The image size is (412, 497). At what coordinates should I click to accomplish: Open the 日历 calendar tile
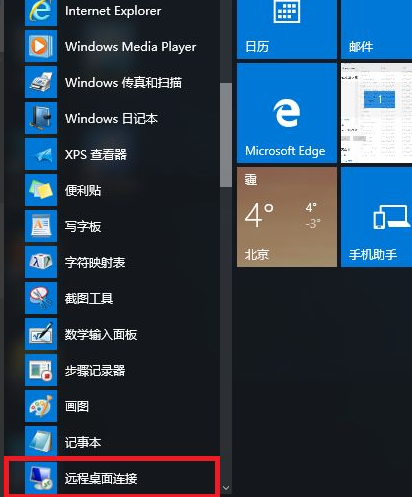(287, 29)
